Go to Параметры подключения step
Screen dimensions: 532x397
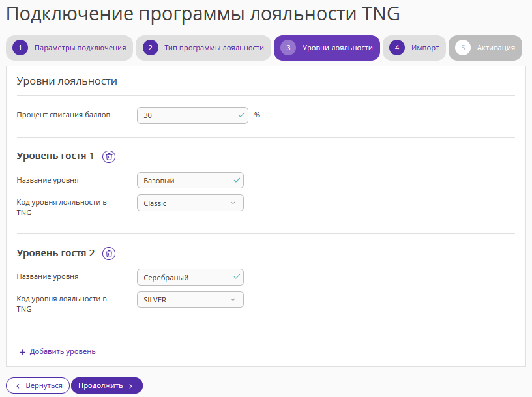click(69, 48)
